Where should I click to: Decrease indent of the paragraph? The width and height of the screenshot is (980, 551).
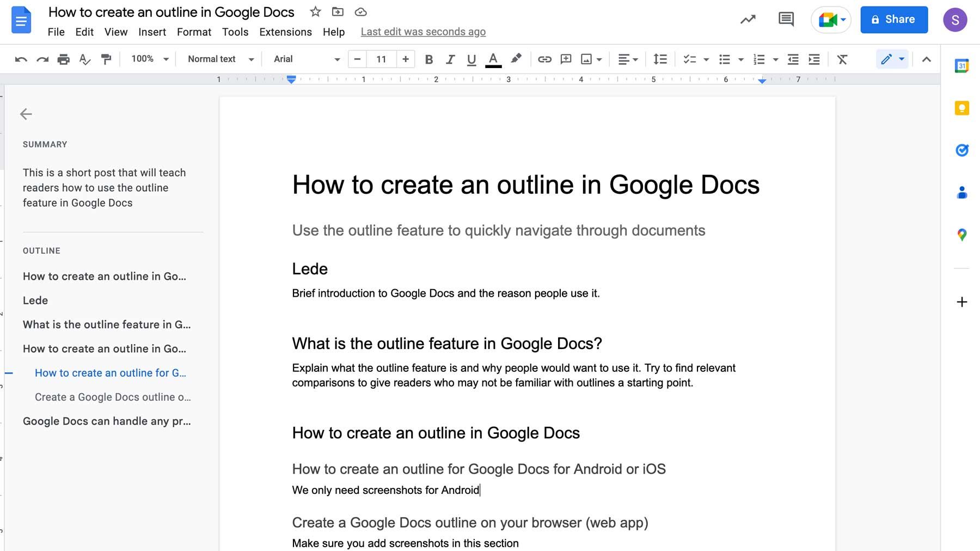(x=793, y=59)
